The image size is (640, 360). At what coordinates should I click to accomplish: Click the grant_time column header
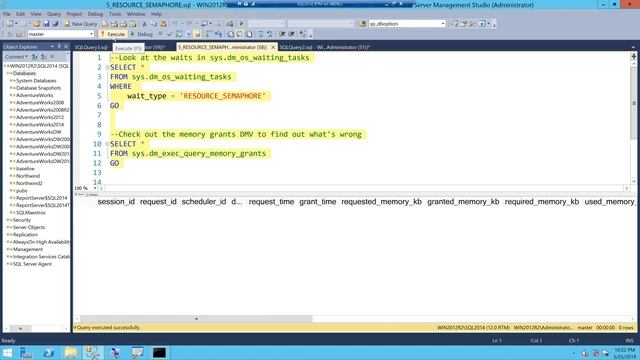(318, 202)
